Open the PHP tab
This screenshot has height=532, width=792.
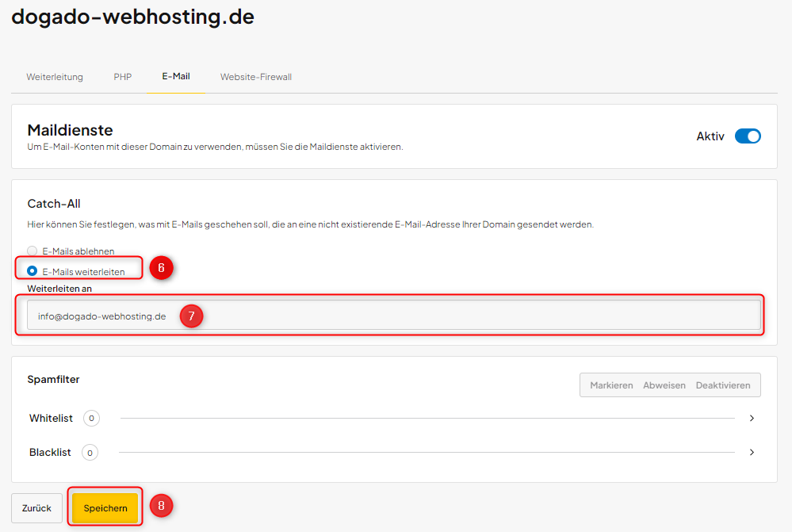tap(123, 77)
